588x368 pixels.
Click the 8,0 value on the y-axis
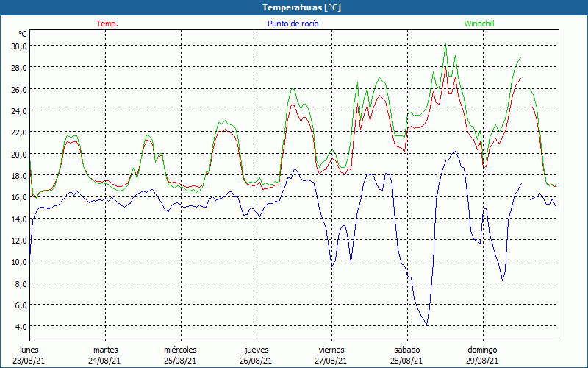[x=21, y=283]
